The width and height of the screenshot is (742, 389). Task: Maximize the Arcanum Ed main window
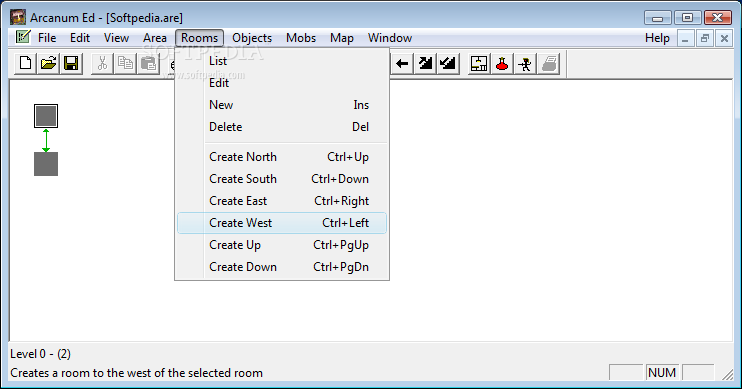[687, 18]
